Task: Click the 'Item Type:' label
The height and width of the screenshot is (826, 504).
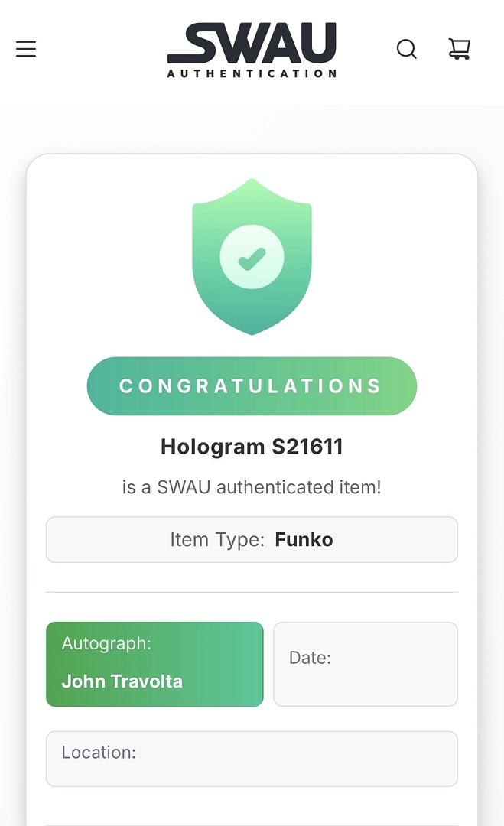Action: tap(217, 540)
